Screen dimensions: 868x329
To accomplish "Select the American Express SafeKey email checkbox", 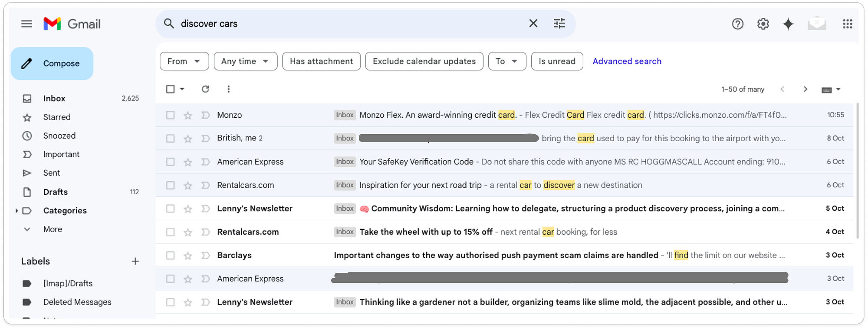I will tap(170, 162).
